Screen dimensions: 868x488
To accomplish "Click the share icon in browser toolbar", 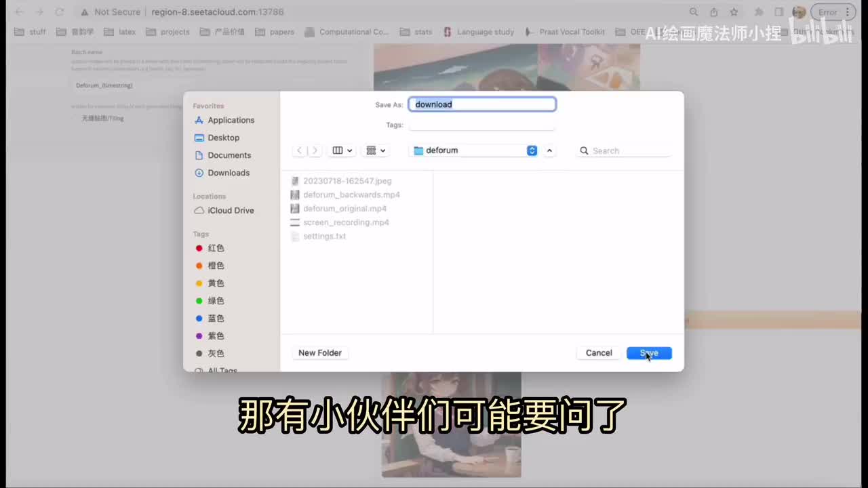I will (713, 12).
